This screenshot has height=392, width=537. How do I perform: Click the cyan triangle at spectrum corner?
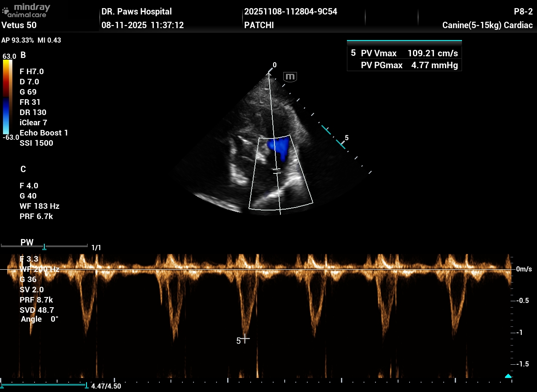point(508,376)
